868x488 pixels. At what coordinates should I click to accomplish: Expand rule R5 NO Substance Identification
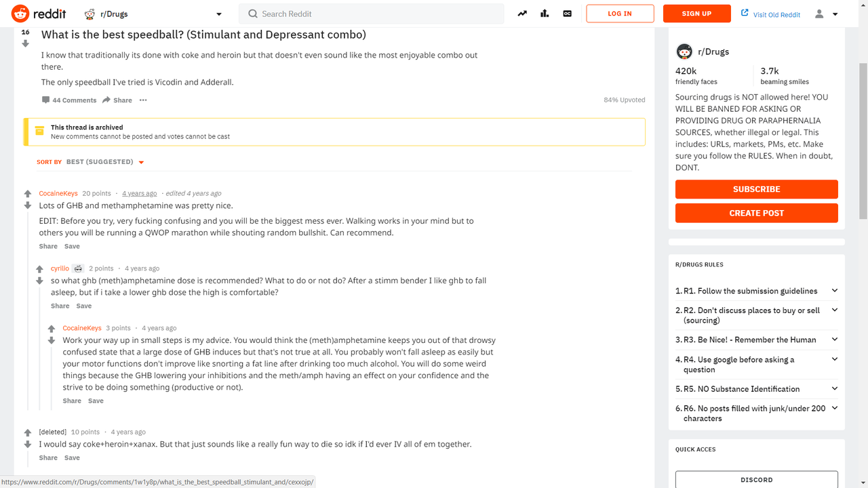[x=757, y=389]
